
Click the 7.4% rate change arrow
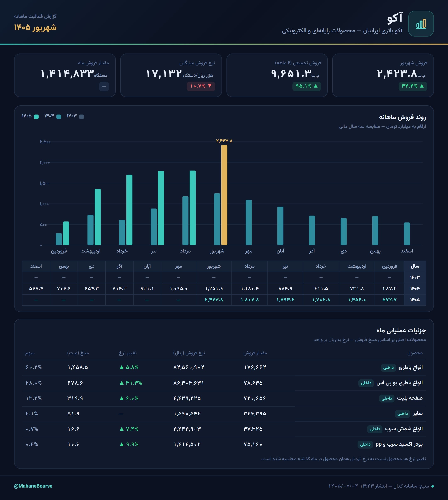tap(121, 429)
